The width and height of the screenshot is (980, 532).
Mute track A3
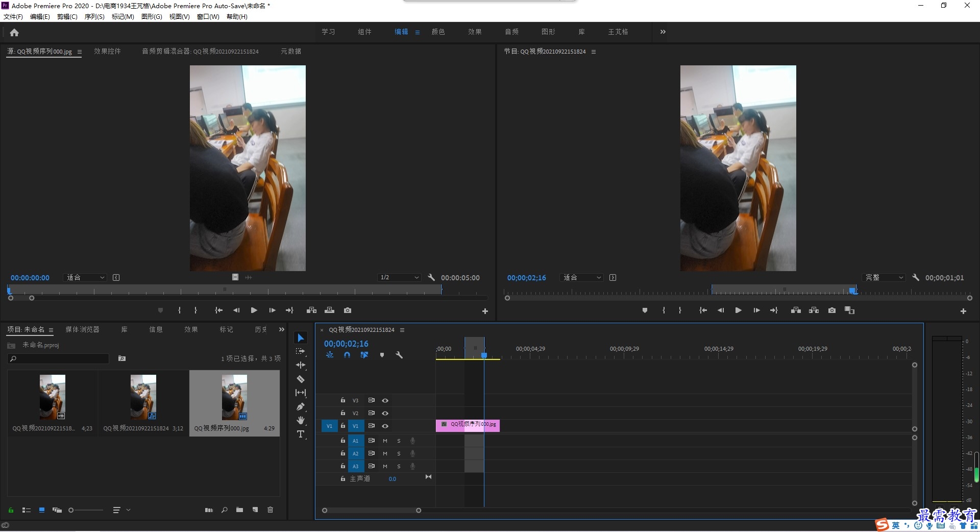385,466
